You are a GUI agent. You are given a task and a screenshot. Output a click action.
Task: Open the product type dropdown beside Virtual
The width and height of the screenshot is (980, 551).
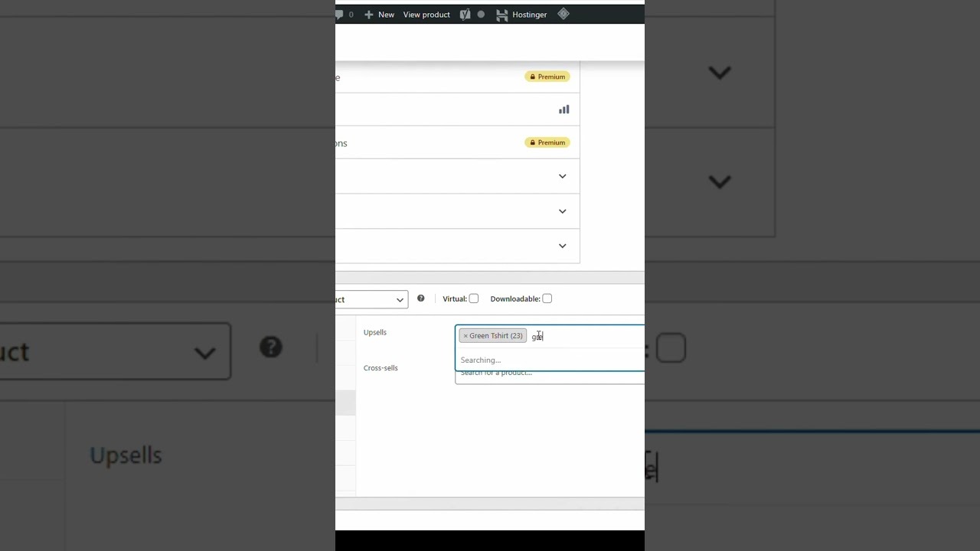pyautogui.click(x=371, y=299)
